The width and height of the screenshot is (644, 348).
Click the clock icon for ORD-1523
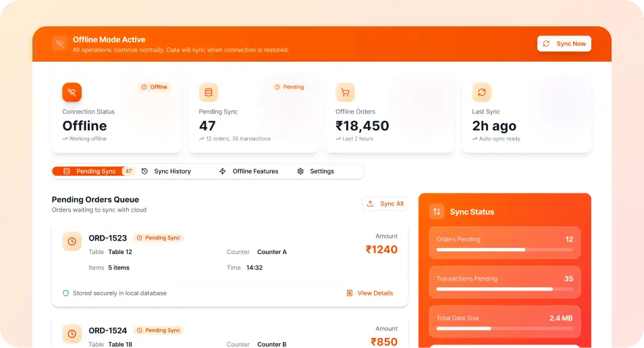[72, 241]
